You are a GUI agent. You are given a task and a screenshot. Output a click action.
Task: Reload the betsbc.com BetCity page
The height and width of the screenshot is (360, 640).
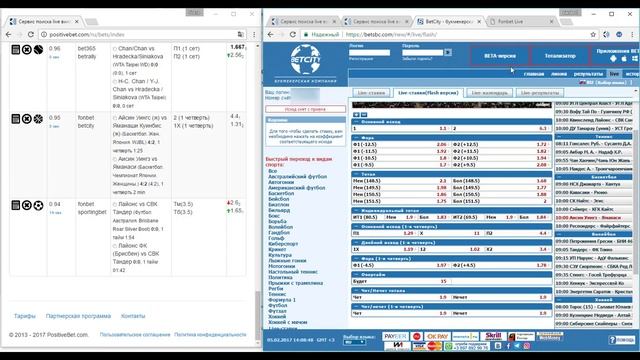click(x=293, y=35)
